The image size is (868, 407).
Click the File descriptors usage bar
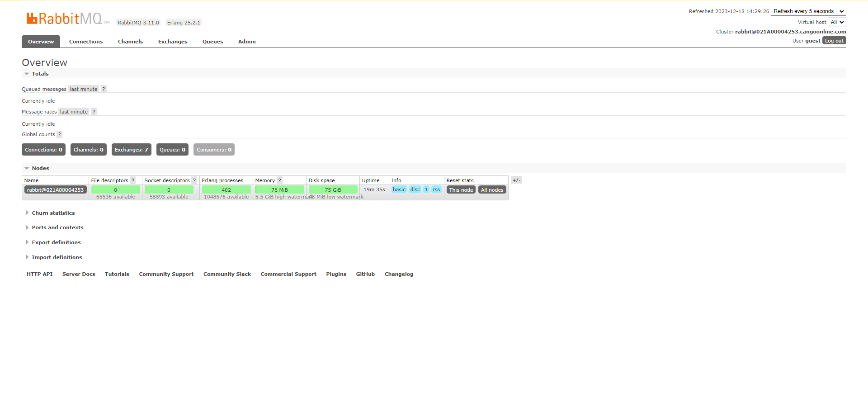[x=116, y=190]
